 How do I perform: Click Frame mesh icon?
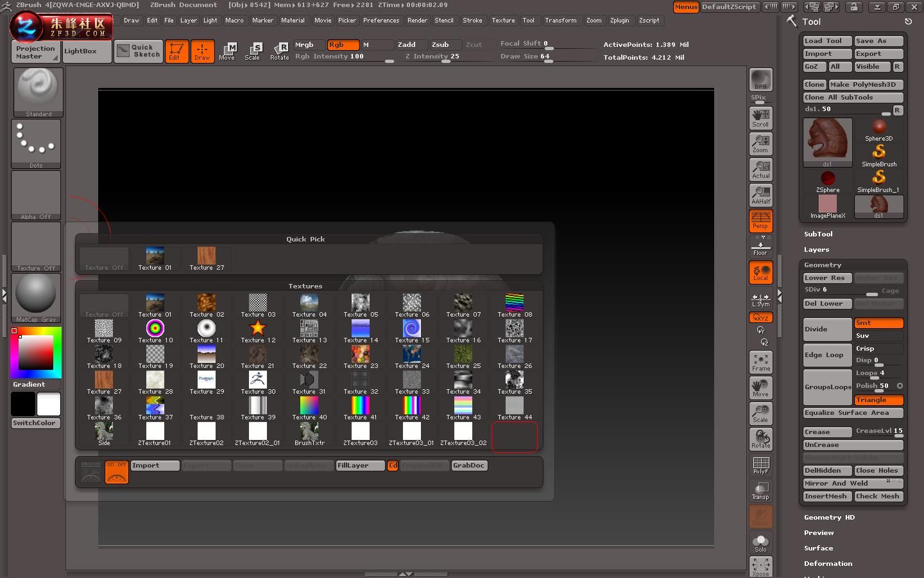pyautogui.click(x=760, y=363)
